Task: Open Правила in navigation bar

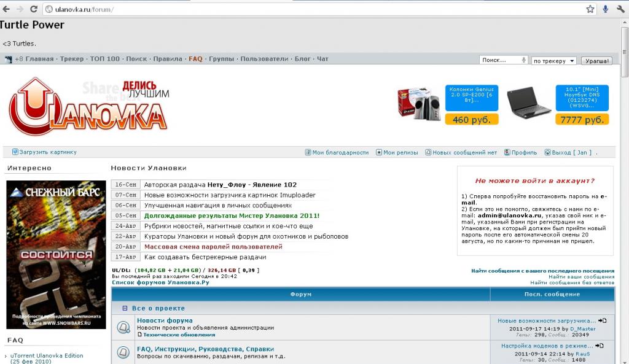Action: (168, 59)
